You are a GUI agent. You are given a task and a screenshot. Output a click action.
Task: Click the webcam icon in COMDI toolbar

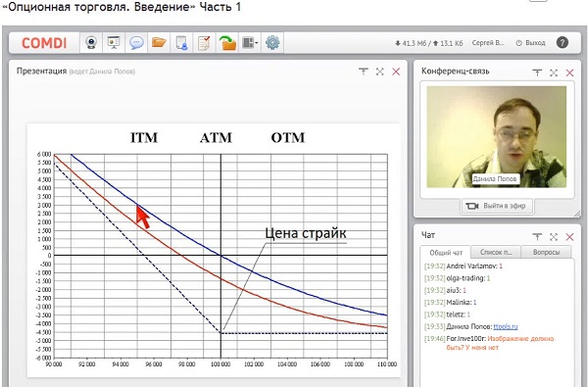(x=91, y=42)
